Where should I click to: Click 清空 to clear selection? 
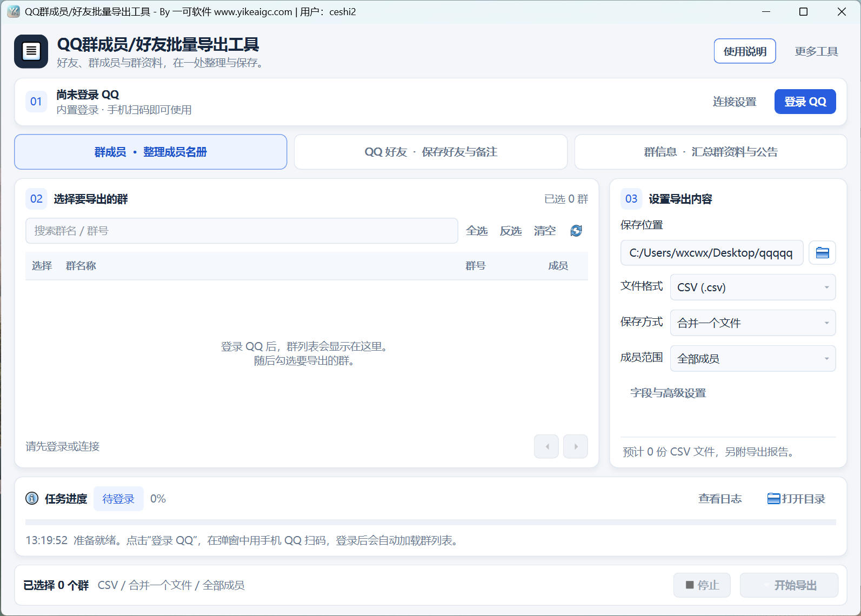(x=545, y=231)
